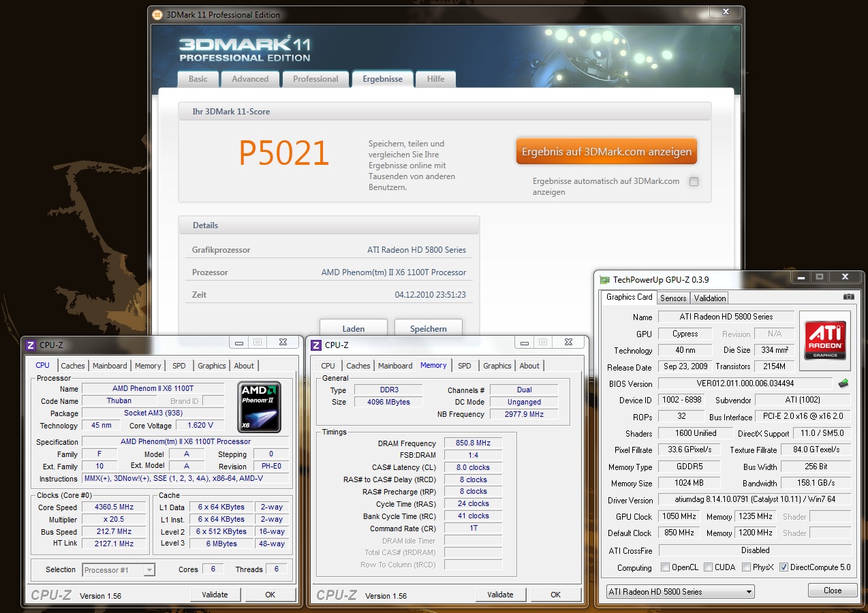Click the GPU-Z title bar app icon
Image resolution: width=868 pixels, height=613 pixels.
(604, 280)
